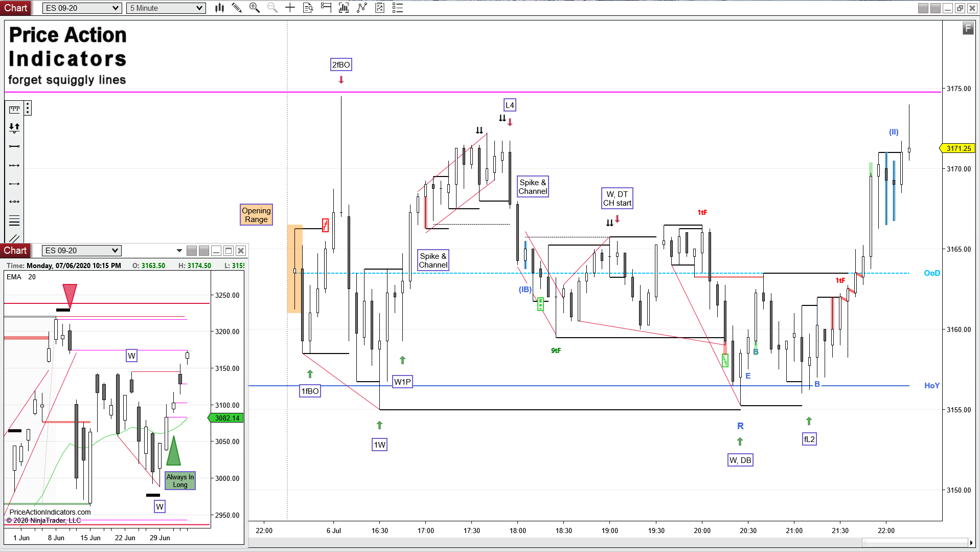This screenshot has height=552, width=980.
Task: Select the L4 annotation label
Action: (x=510, y=105)
